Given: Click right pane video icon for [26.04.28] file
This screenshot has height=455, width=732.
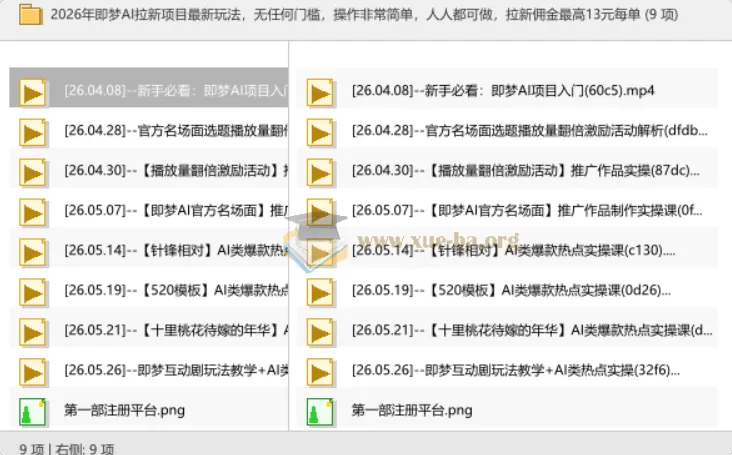Looking at the screenshot, I should pyautogui.click(x=320, y=133).
